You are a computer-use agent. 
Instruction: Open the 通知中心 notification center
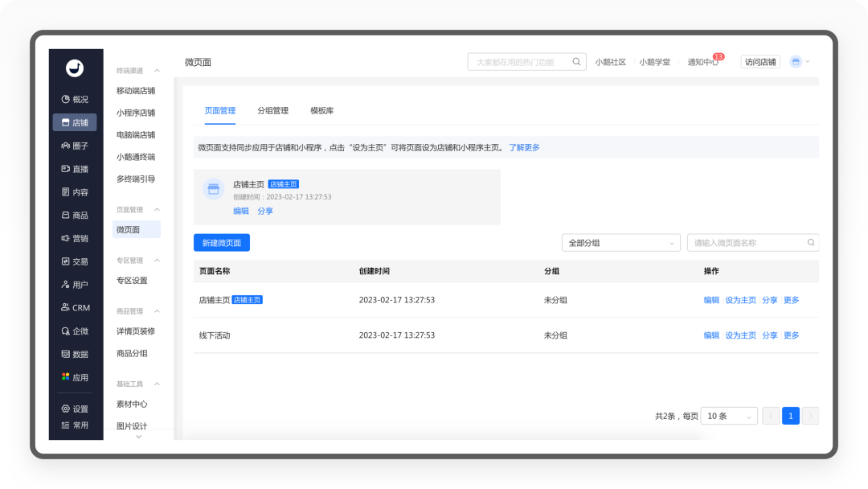click(702, 62)
